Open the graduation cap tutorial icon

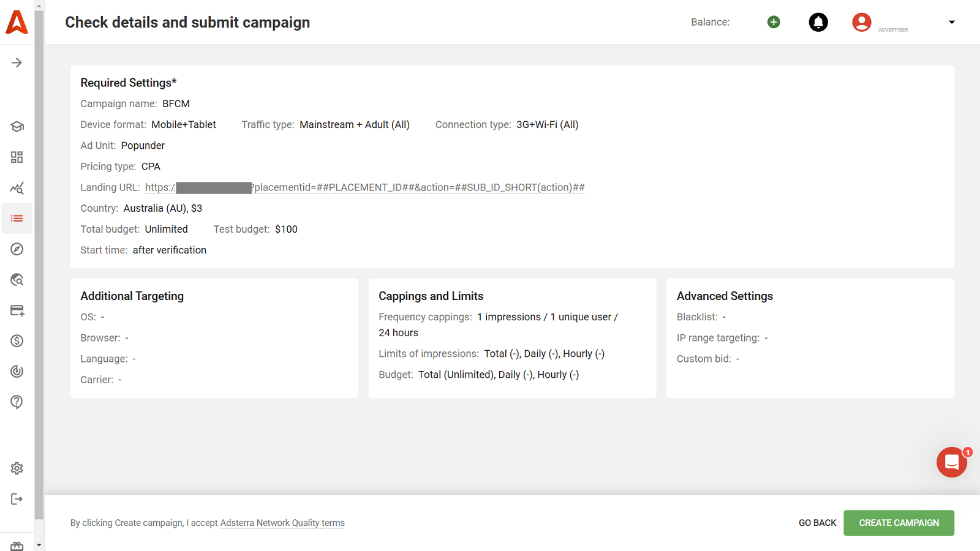click(17, 127)
